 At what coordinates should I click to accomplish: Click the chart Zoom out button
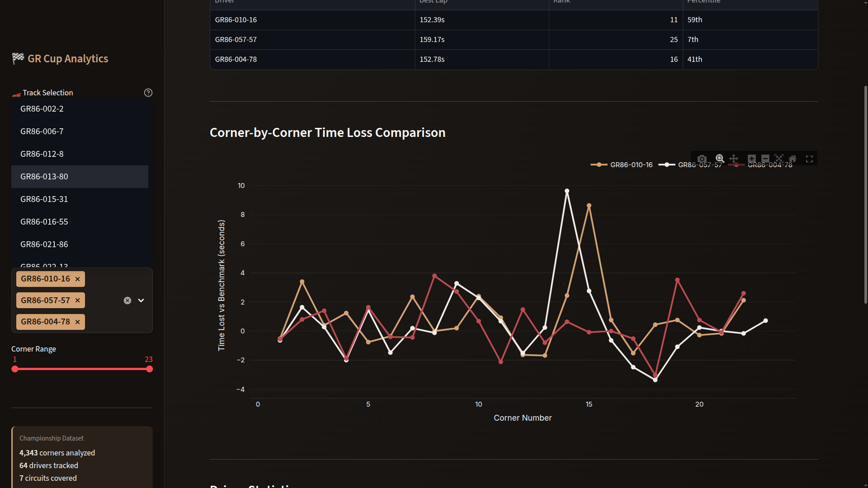[765, 159]
